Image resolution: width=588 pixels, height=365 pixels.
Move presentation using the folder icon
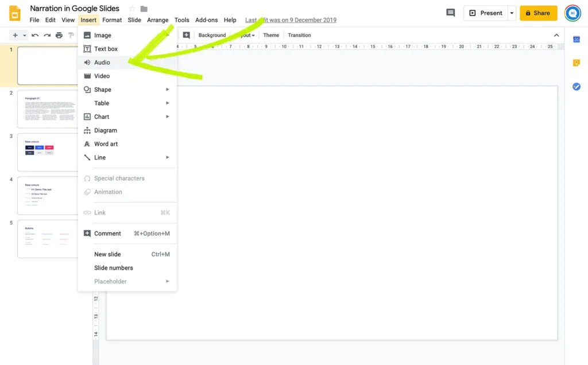144,9
